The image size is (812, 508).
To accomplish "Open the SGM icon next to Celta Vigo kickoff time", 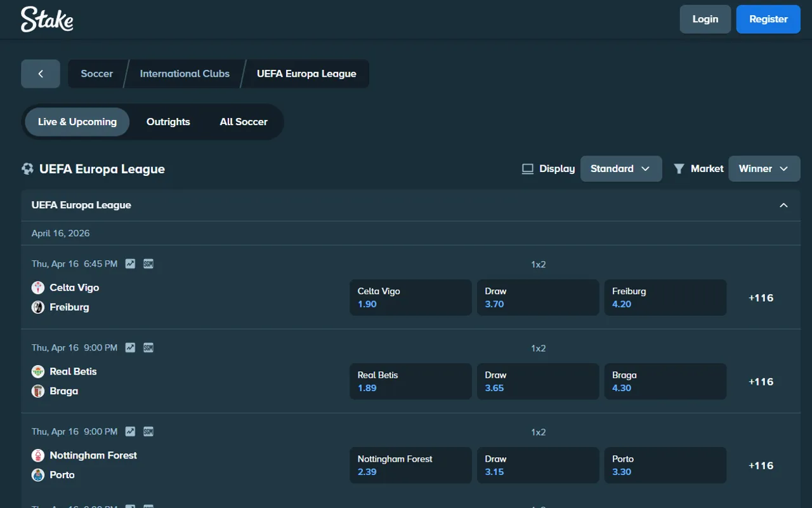I will coord(148,264).
